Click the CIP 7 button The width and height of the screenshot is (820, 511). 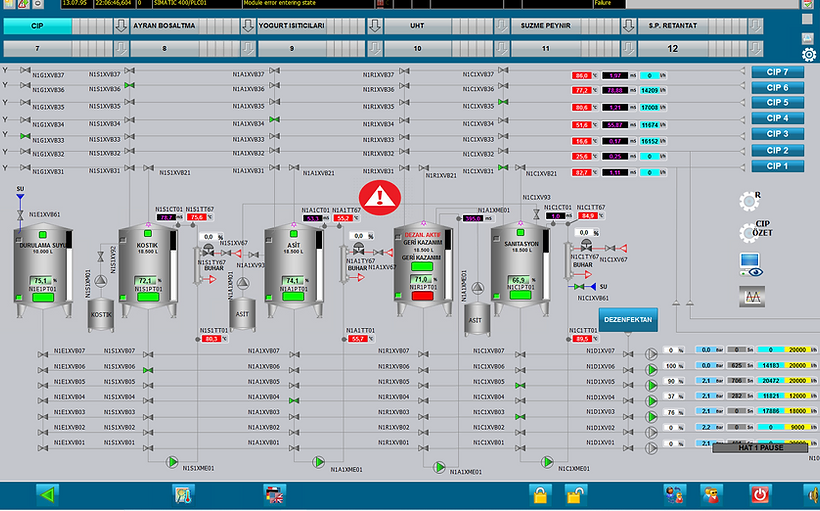tap(778, 72)
